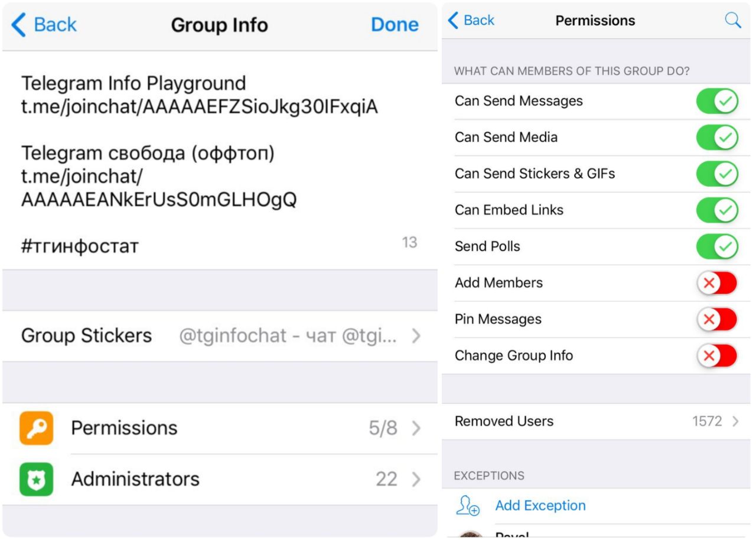Viewport: 756px width, 540px height.
Task: Turn off the Send Polls toggle
Action: pos(717,247)
